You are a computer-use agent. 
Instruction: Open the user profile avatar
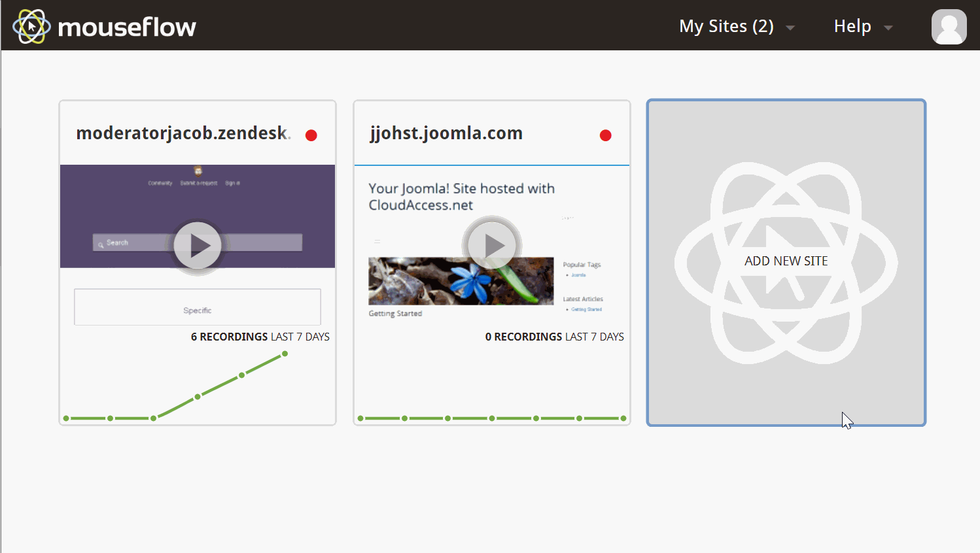pos(949,27)
